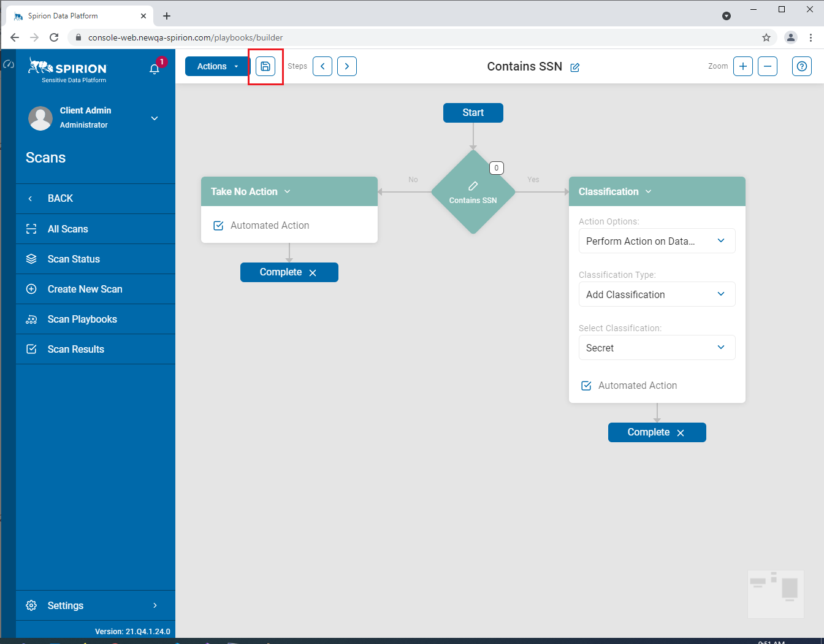This screenshot has height=644, width=824.
Task: Click BACK in the sidebar
Action: [x=96, y=199]
